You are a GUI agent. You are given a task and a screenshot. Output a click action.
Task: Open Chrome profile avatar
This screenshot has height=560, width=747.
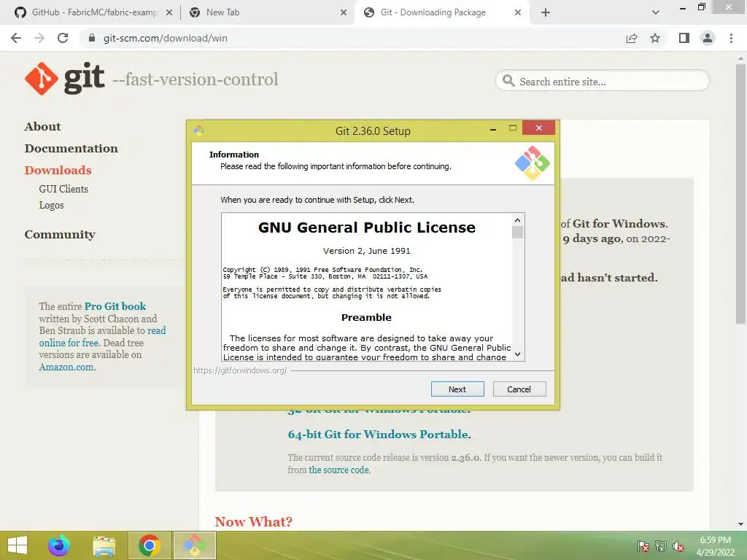pyautogui.click(x=708, y=38)
